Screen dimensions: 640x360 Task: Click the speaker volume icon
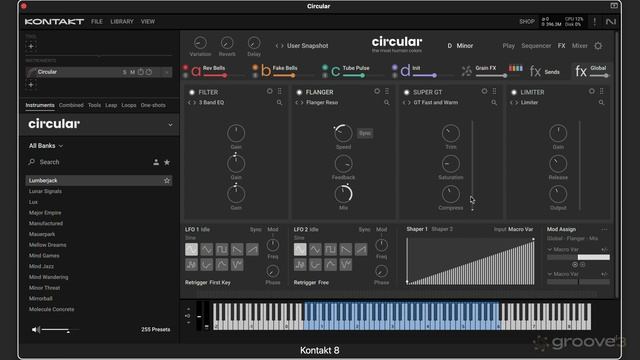pyautogui.click(x=36, y=329)
